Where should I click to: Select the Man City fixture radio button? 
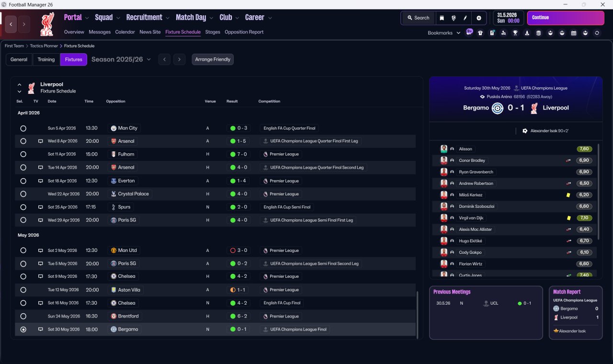(x=23, y=128)
